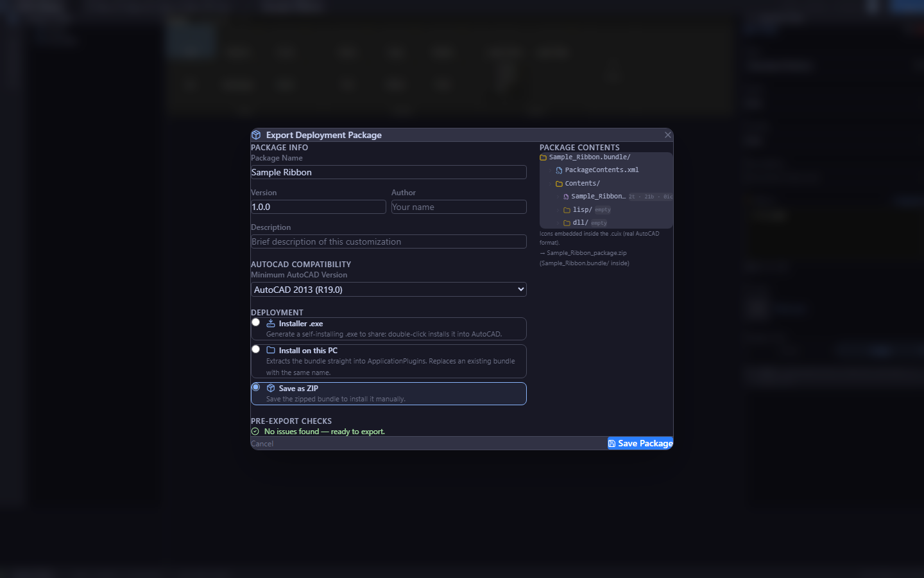Close the Export Deployment Package dialog
Viewport: 924px width, 578px height.
click(x=668, y=135)
